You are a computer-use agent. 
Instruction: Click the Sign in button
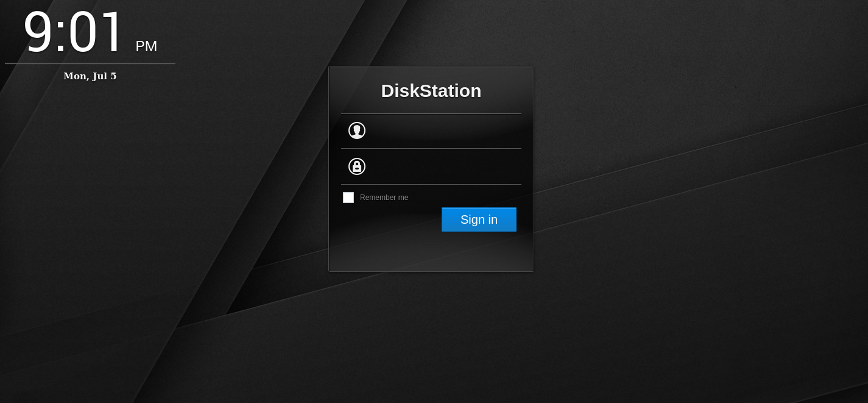(x=479, y=219)
